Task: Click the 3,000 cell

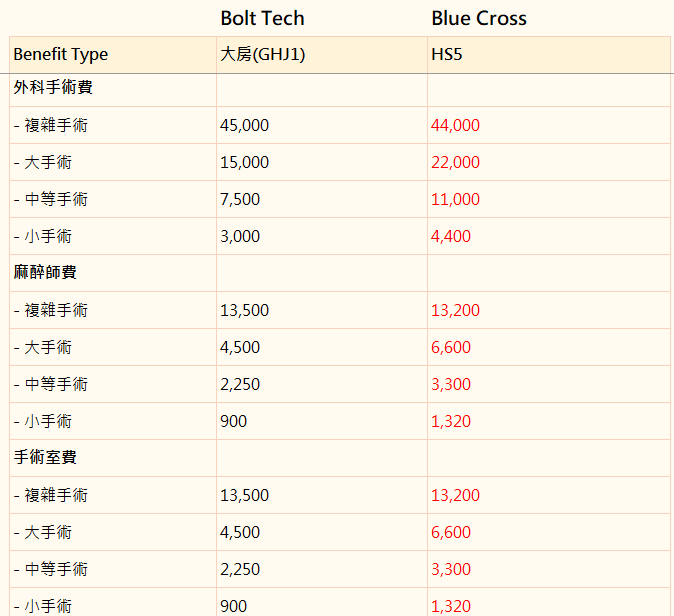Action: pos(322,236)
